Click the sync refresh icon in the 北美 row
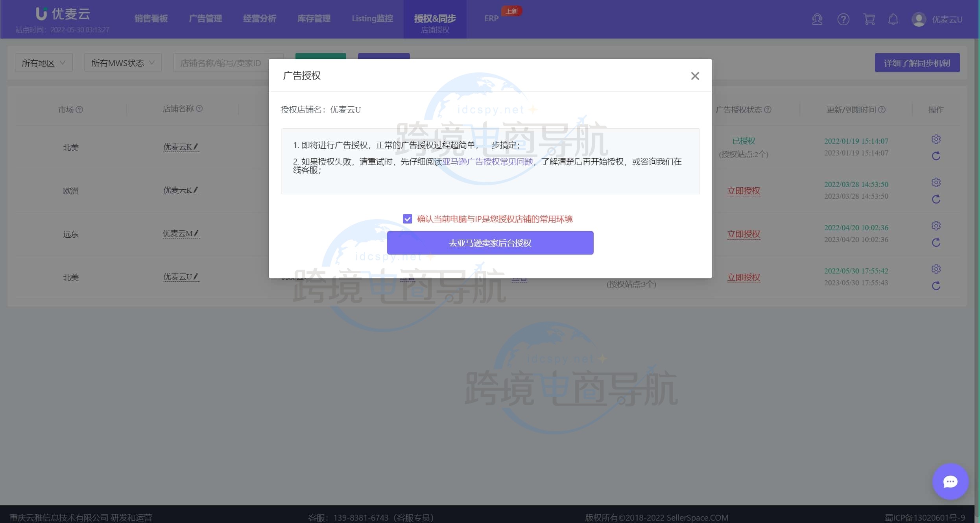The image size is (980, 523). (x=936, y=156)
